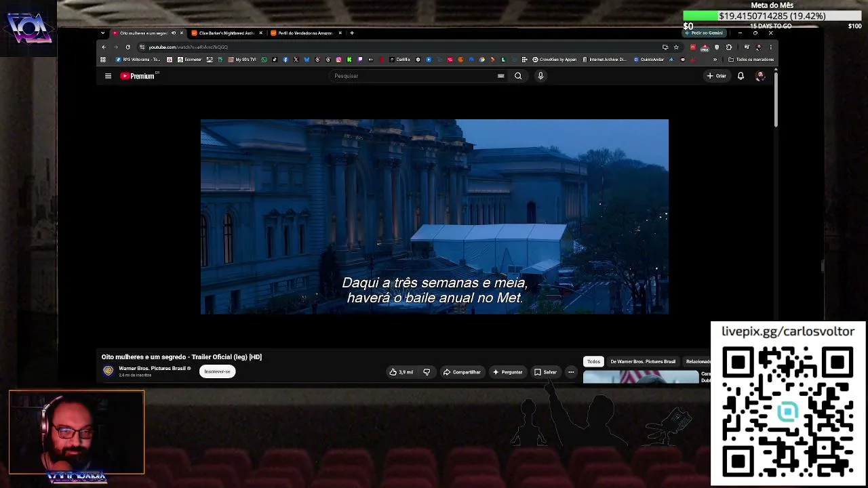Click the trailer video player
The height and width of the screenshot is (488, 868).
434,216
